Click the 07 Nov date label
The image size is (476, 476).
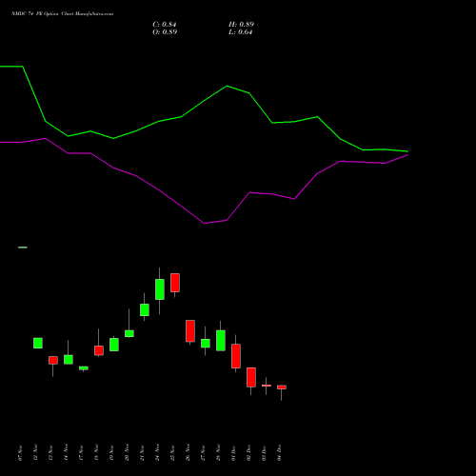tap(21, 453)
